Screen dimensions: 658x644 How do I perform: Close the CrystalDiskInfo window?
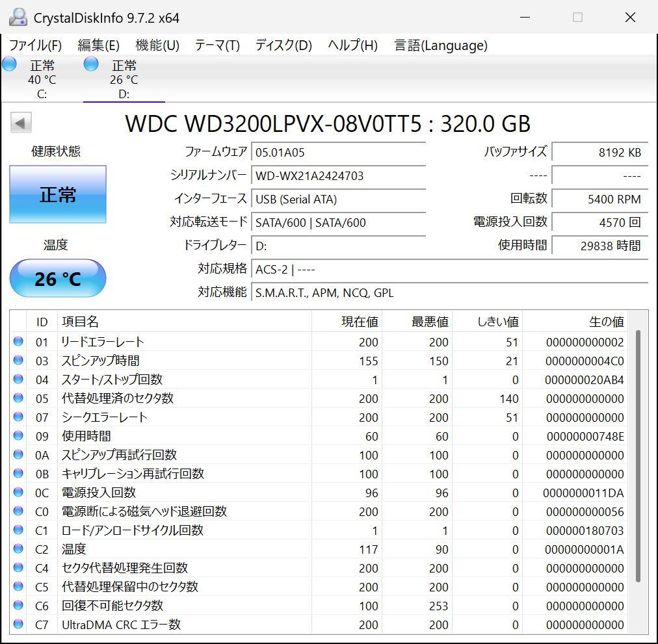point(630,17)
